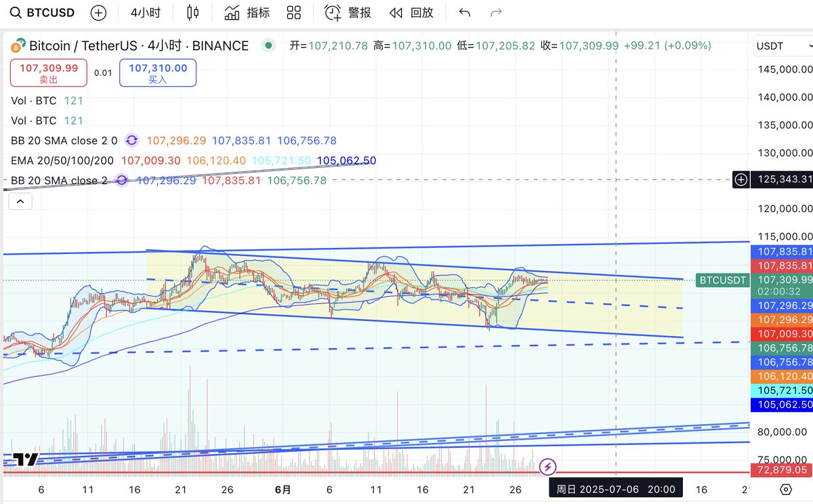The height and width of the screenshot is (504, 813).
Task: Click cyan 105,721.50 in the EMA legend
Action: pos(281,161)
